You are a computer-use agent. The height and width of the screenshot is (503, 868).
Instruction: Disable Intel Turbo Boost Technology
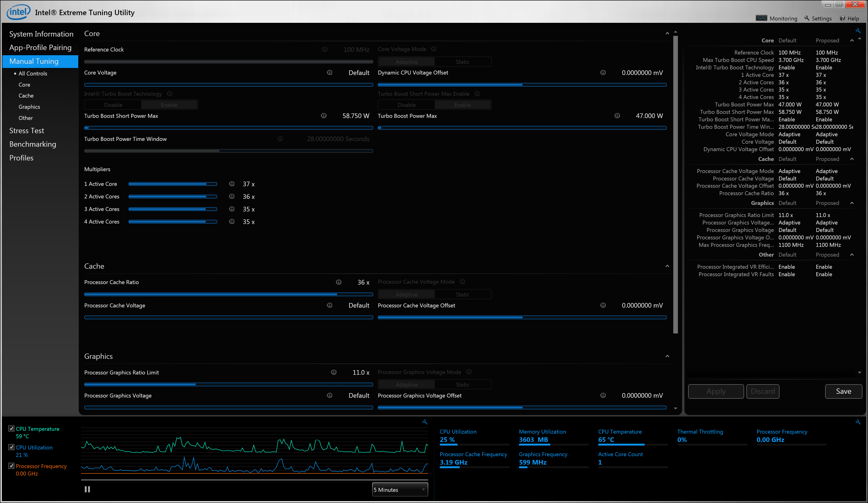click(x=113, y=105)
